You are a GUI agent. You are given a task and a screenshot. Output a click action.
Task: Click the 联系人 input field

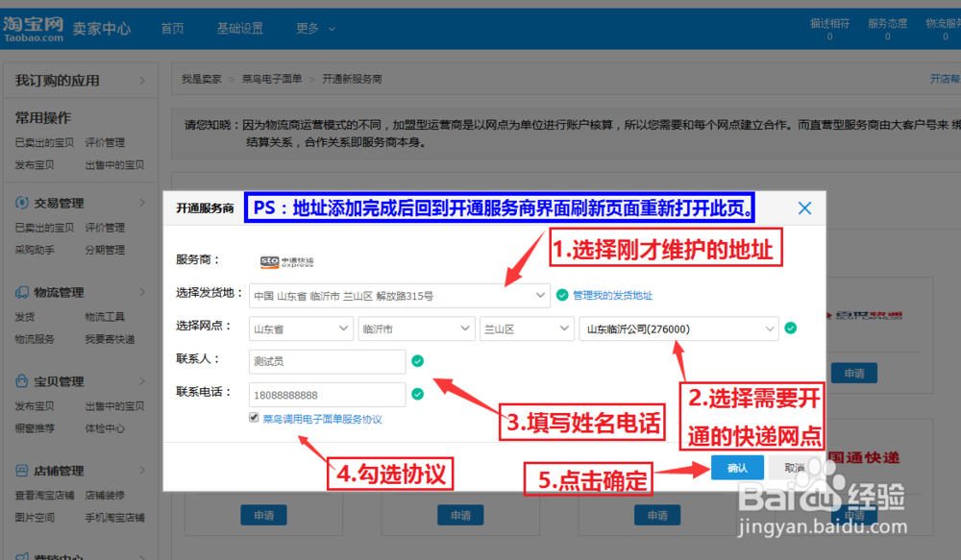coord(328,361)
